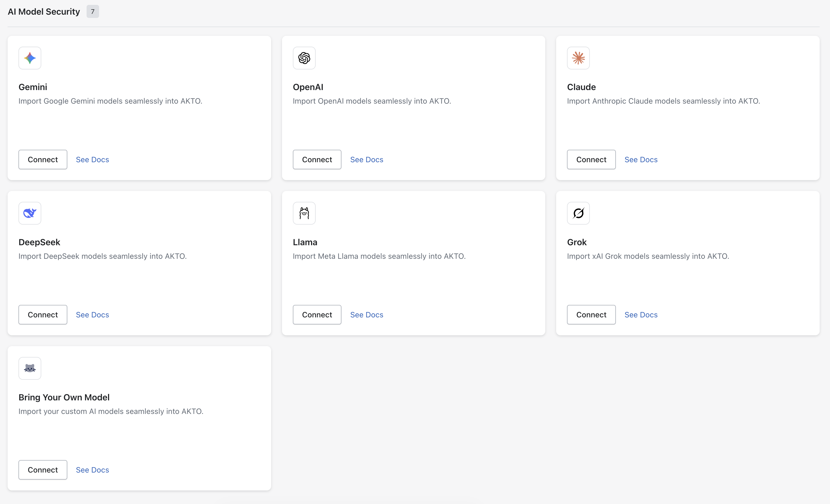Connect the Gemini integration
The image size is (830, 504).
(x=43, y=160)
